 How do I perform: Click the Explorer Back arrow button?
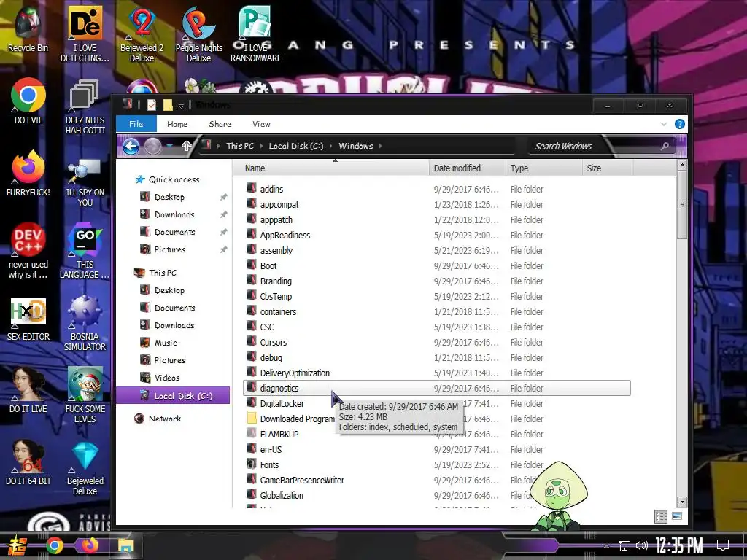pyautogui.click(x=131, y=146)
